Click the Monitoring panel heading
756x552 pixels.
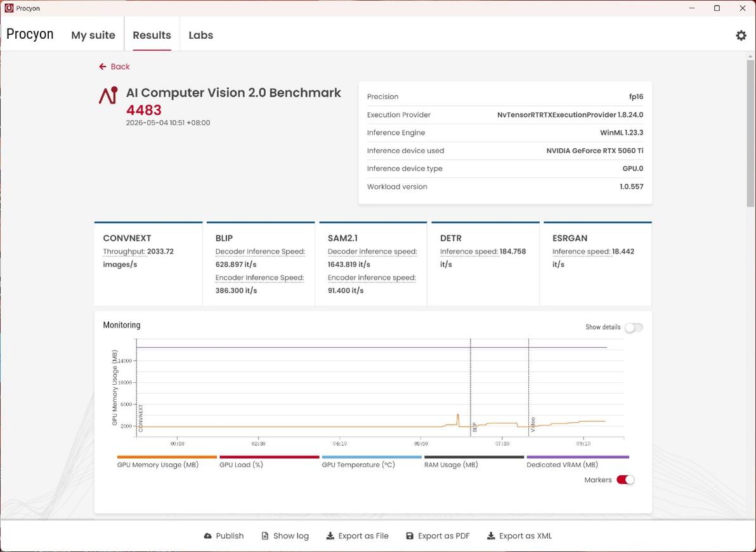[x=122, y=325]
